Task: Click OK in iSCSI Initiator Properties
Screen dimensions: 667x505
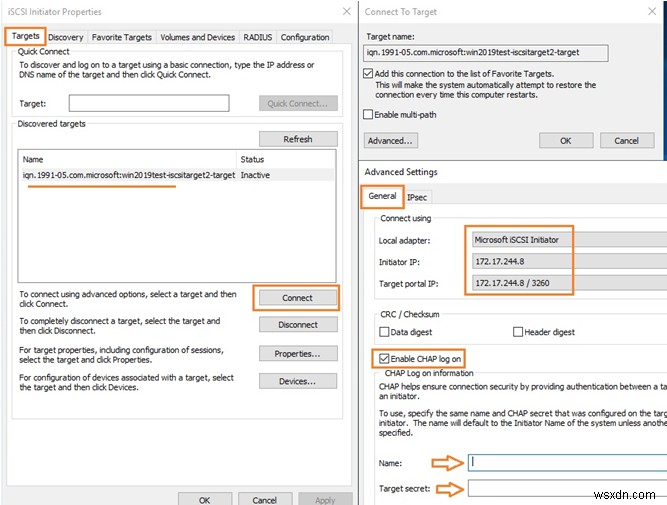Action: coord(205,499)
